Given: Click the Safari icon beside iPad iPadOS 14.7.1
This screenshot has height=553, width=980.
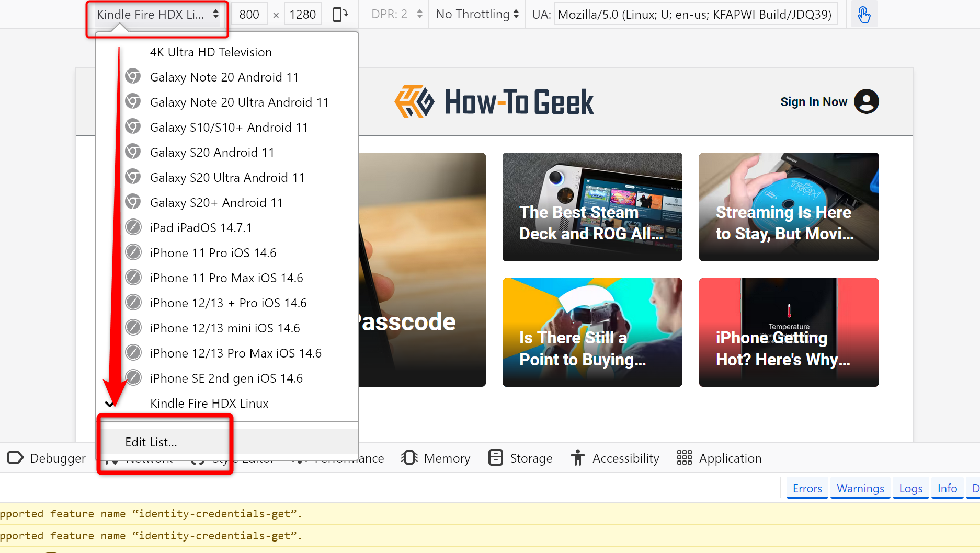Looking at the screenshot, I should coord(133,227).
